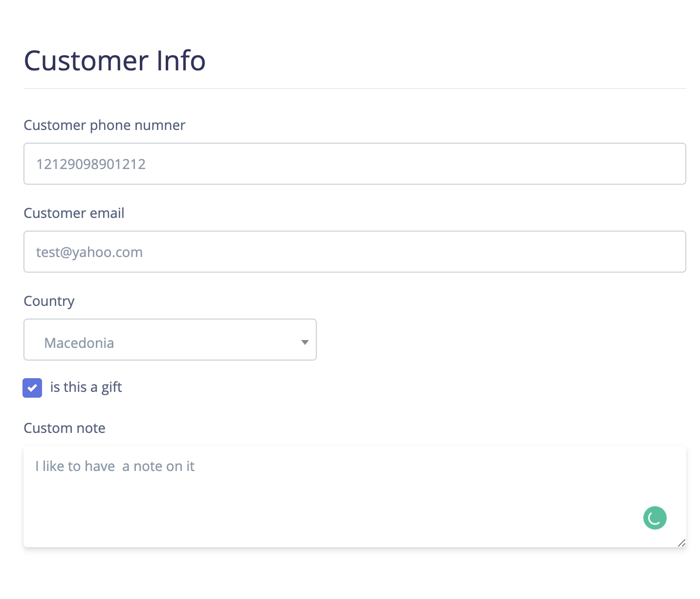Focus the Customer email input field
This screenshot has width=700, height=599.
(x=354, y=252)
